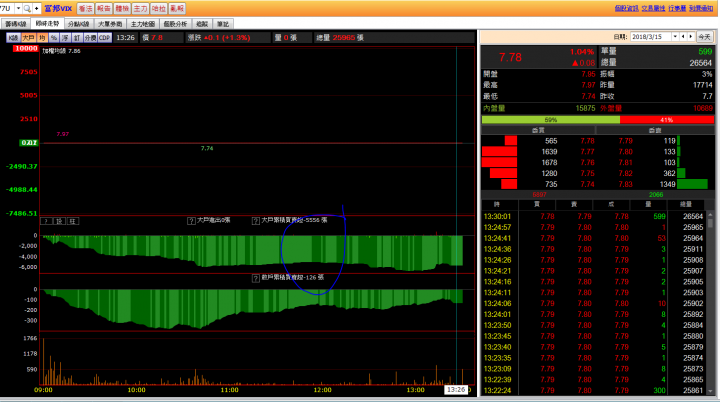Click the 13:26 time marker on chart axis

tap(456, 390)
